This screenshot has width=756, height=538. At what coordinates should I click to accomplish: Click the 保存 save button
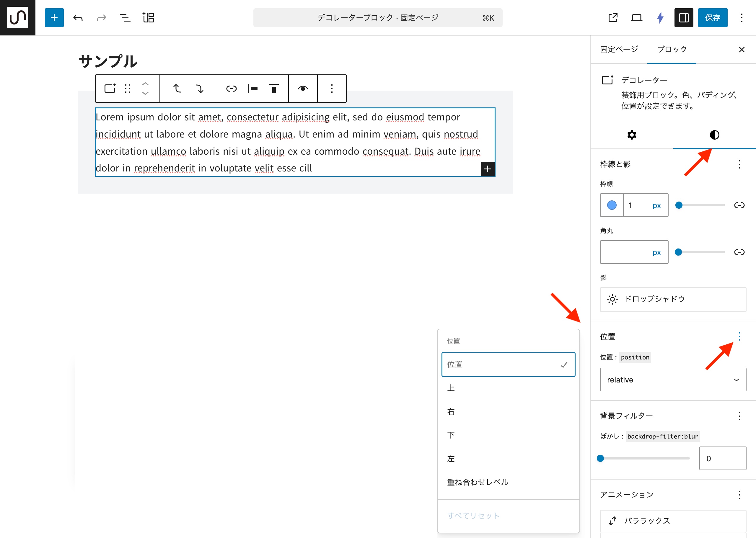pos(712,17)
